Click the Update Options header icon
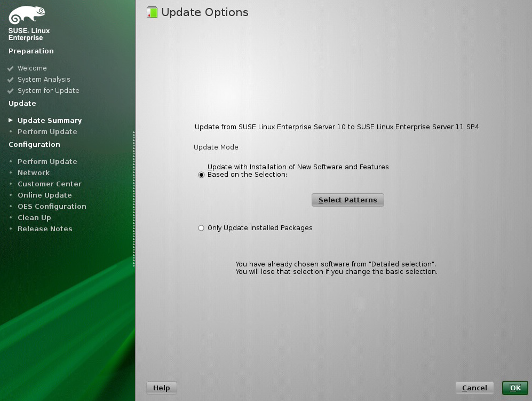Viewport: 532px width, 401px height. point(152,12)
